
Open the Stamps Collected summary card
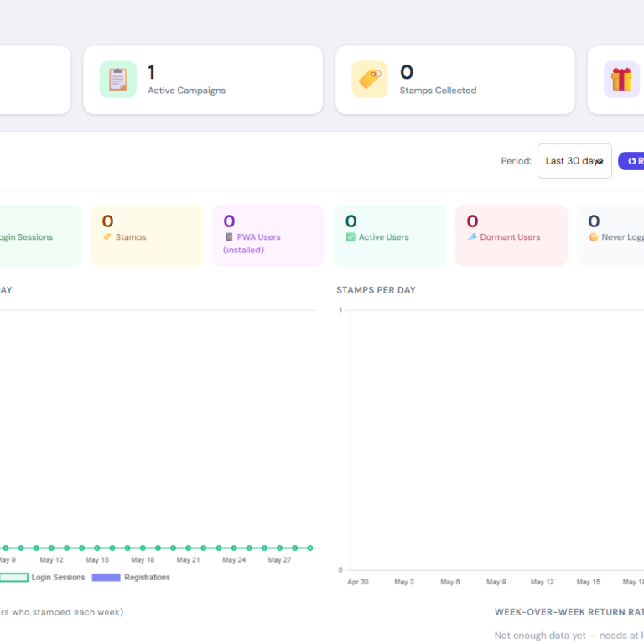455,80
